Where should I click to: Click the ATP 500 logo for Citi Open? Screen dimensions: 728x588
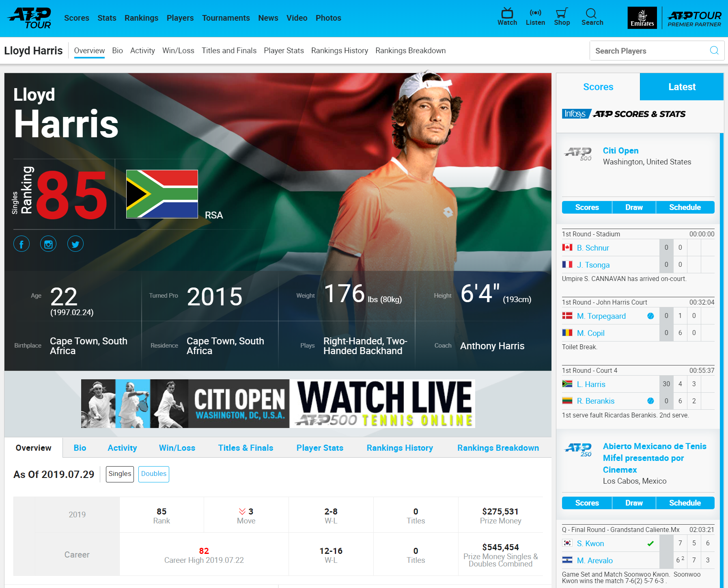(x=578, y=154)
